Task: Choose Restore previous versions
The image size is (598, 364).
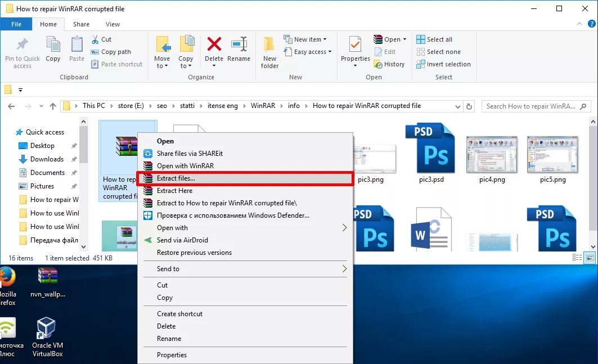Action: (x=245, y=253)
